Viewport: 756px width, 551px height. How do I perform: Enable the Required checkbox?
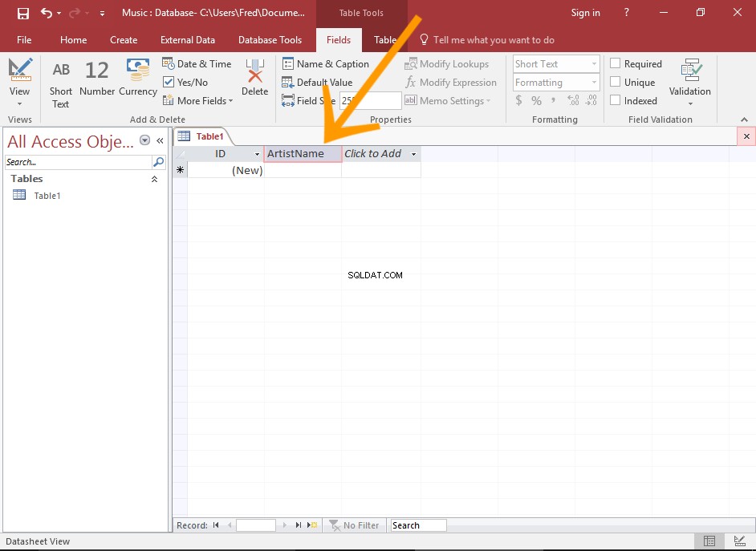click(x=616, y=63)
